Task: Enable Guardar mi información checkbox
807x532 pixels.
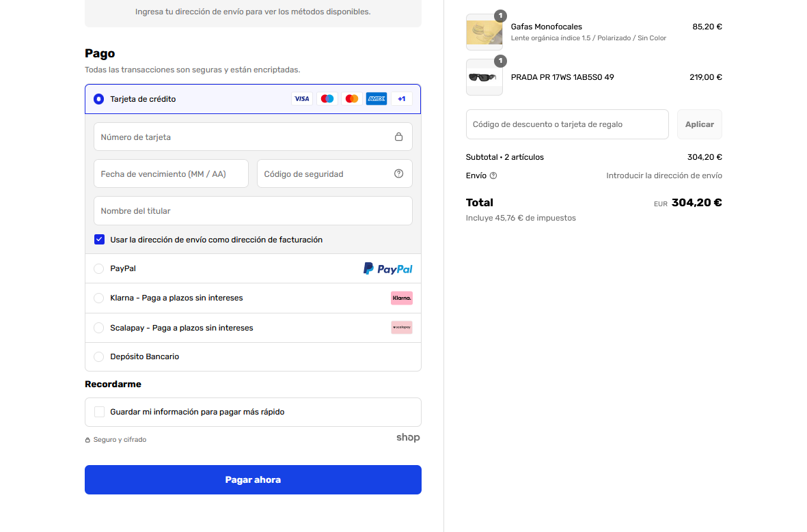Action: point(99,412)
